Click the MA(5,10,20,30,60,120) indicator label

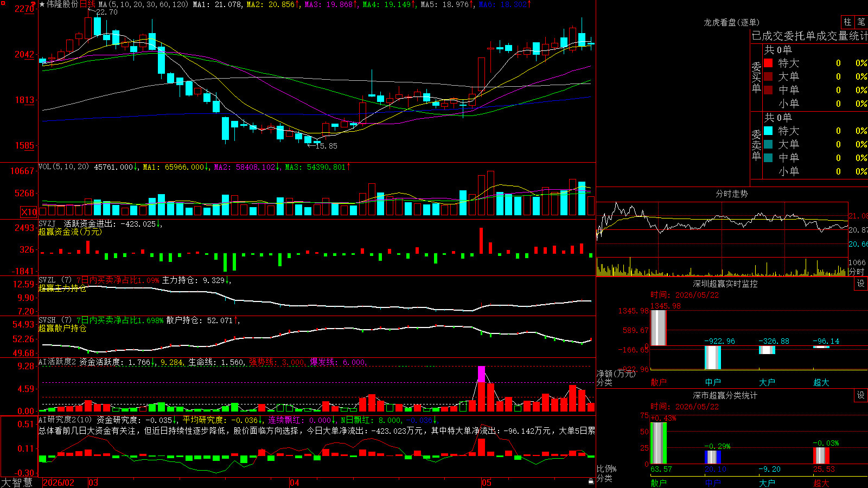tap(143, 4)
